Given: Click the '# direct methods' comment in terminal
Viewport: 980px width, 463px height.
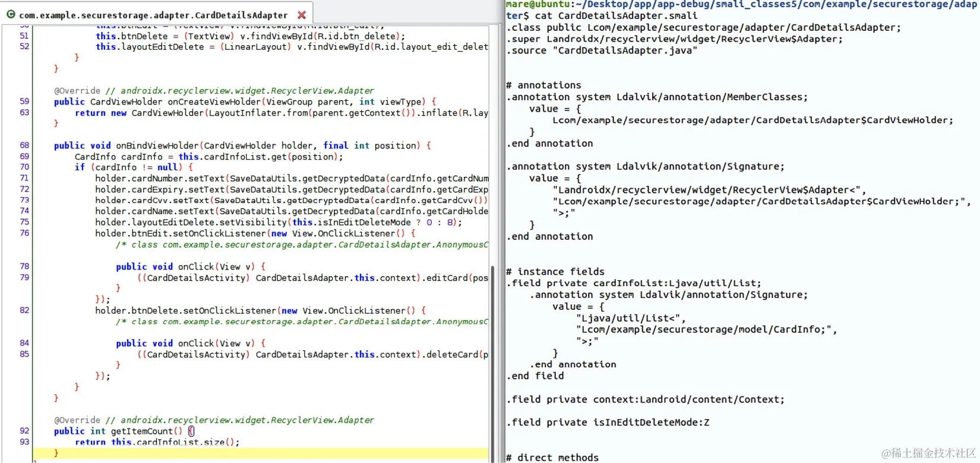Looking at the screenshot, I should point(552,458).
